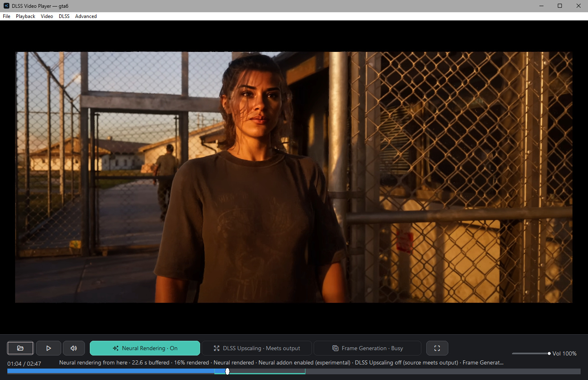Mute audio with the speaker button
Viewport: 588px width, 380px height.
click(x=74, y=348)
